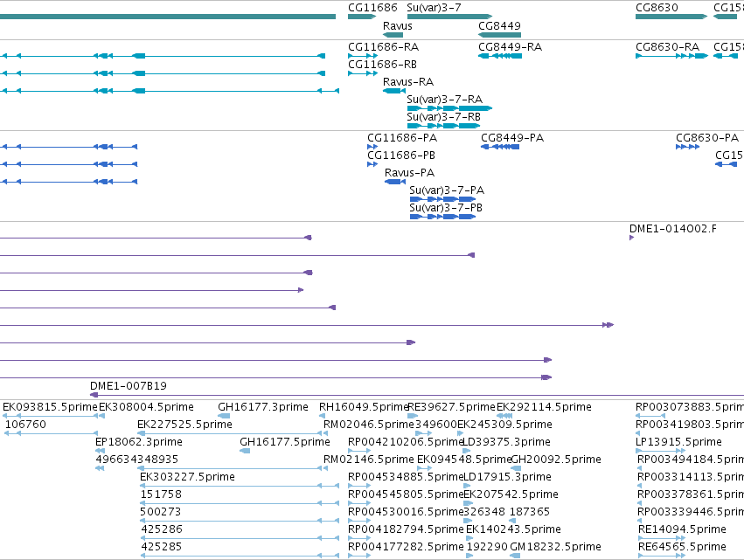Click the CG8449 gene arrow glyph
The image size is (744, 560).
pos(499,35)
